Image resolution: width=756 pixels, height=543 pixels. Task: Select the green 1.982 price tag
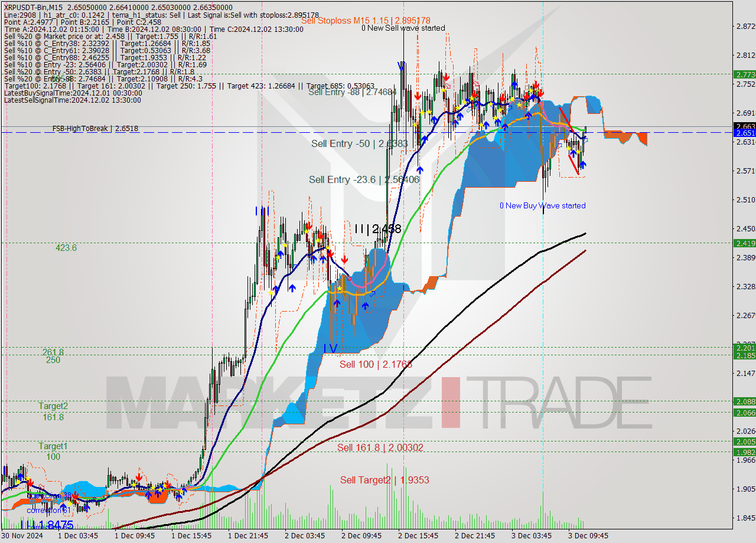[744, 452]
